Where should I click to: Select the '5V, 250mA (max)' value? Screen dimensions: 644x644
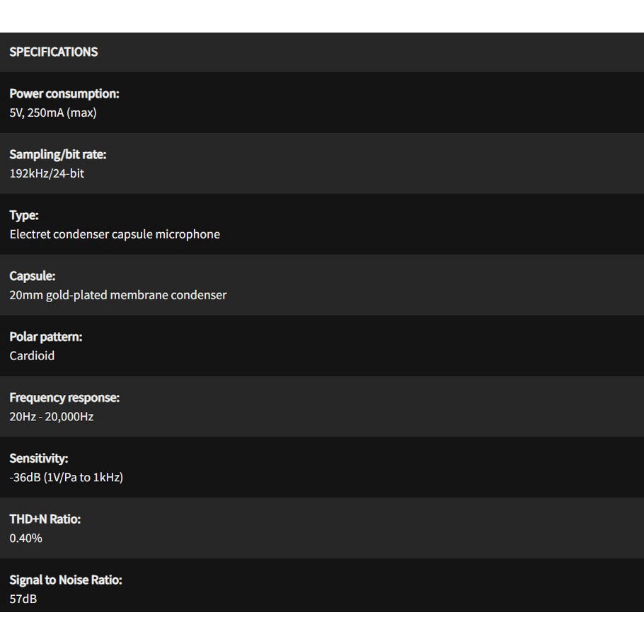pyautogui.click(x=53, y=113)
